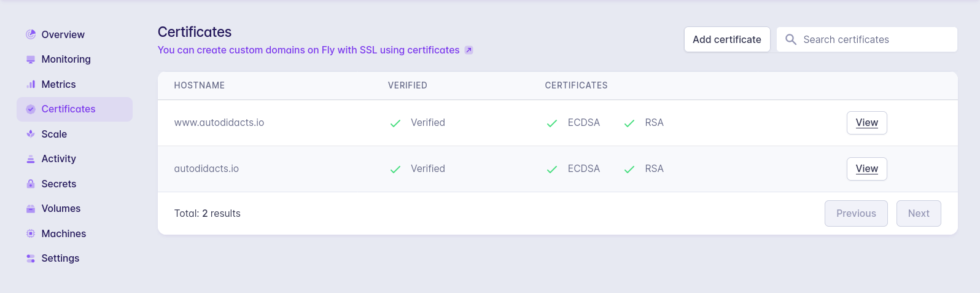View the www.autodidacts.io certificate
The height and width of the screenshot is (293, 980).
(866, 123)
